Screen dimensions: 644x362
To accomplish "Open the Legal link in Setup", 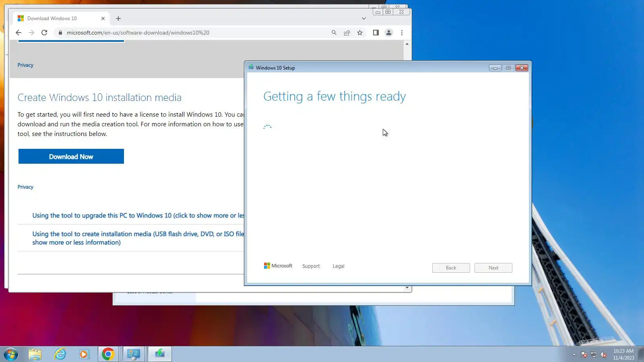I will tap(339, 266).
